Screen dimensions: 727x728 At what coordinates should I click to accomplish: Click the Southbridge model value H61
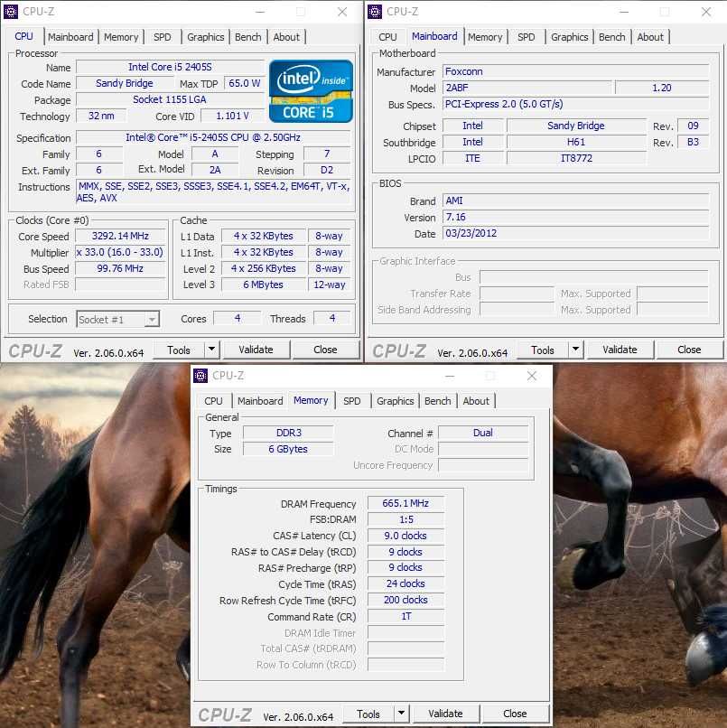point(576,142)
